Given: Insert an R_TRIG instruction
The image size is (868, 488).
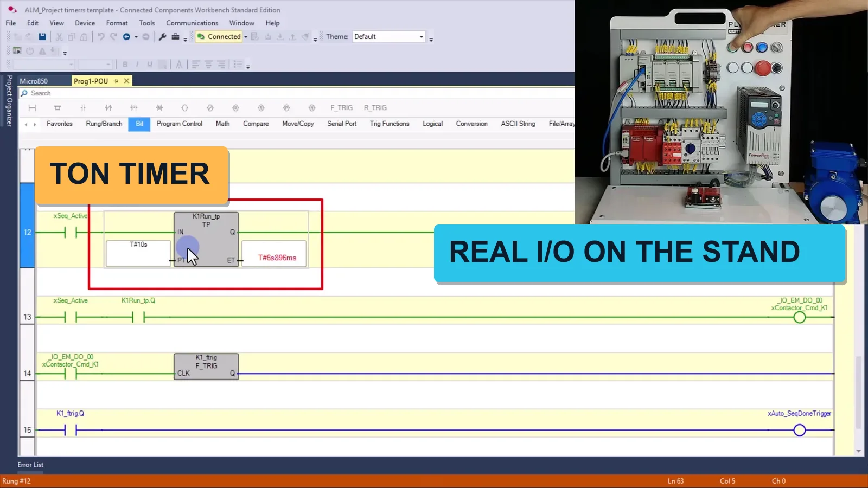Looking at the screenshot, I should coord(375,108).
